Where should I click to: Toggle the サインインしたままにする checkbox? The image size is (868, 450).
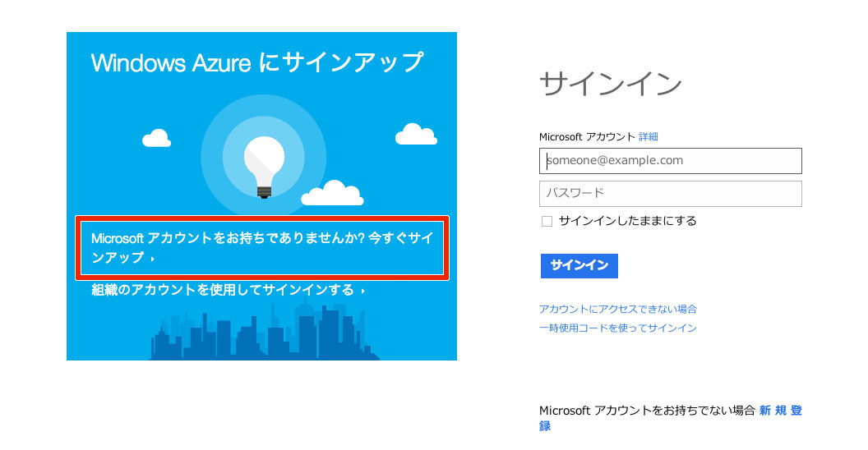[x=547, y=222]
